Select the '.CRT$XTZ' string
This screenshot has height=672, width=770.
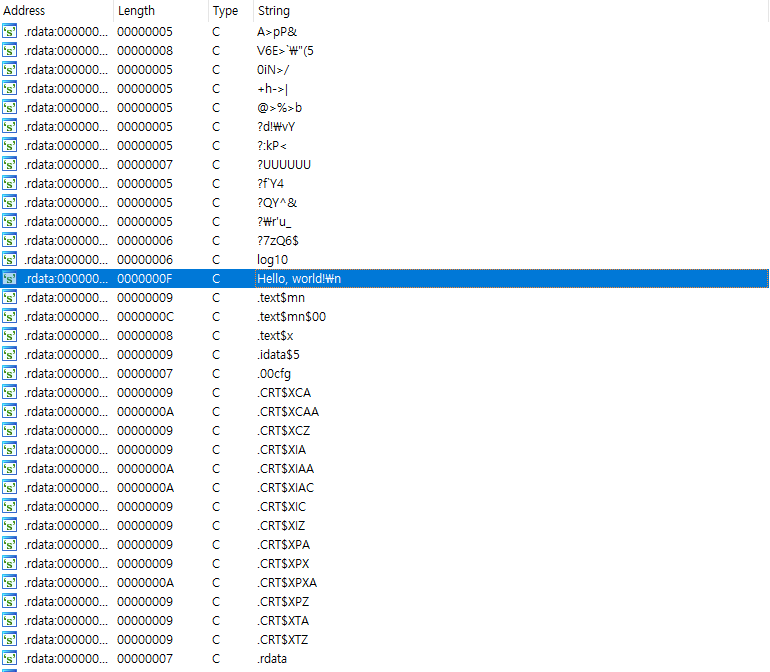click(282, 640)
